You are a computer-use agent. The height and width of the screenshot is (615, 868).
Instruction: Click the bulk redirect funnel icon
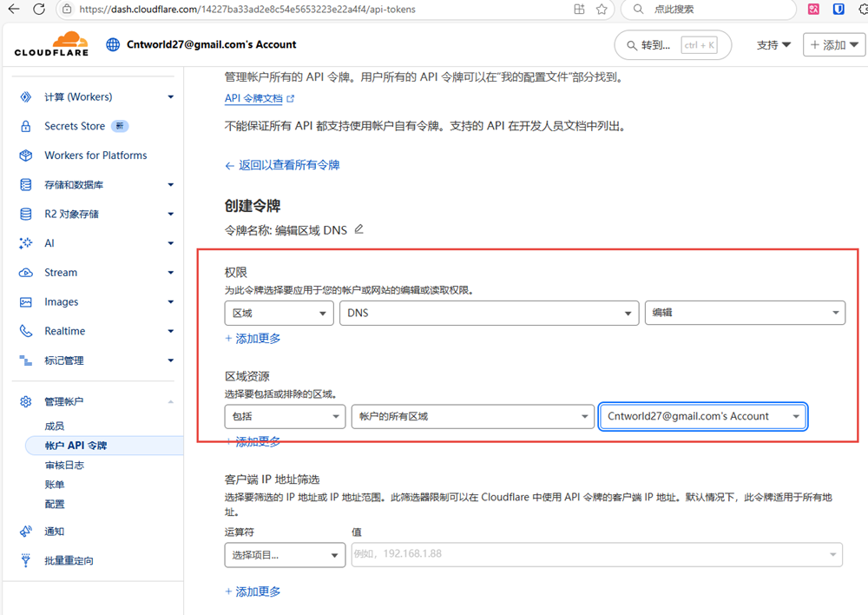25,560
